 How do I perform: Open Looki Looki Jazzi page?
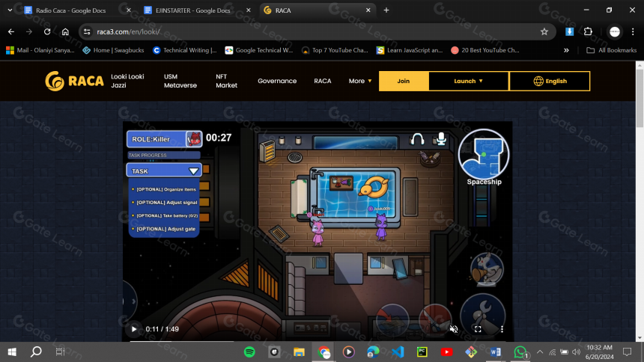(127, 81)
